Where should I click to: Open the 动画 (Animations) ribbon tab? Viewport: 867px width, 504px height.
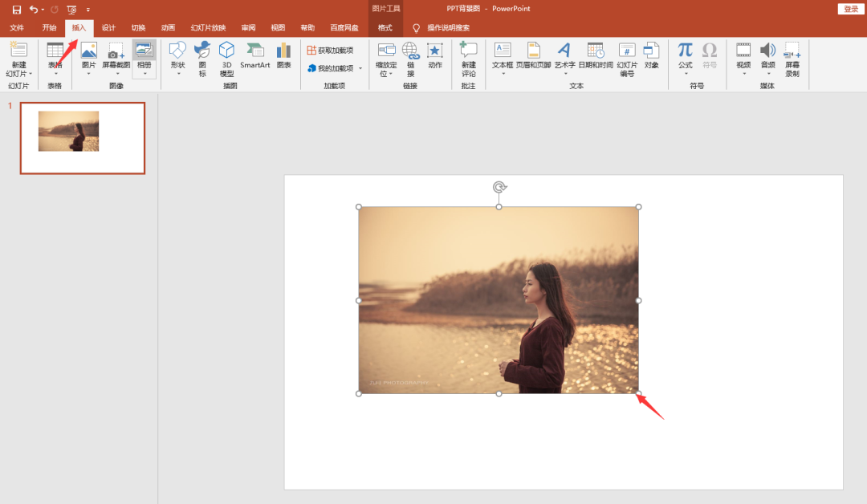point(168,27)
